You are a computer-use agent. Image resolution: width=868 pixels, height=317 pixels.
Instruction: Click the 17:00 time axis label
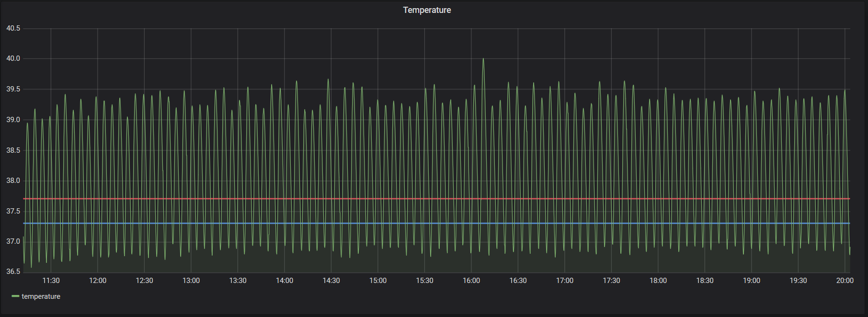coord(565,281)
